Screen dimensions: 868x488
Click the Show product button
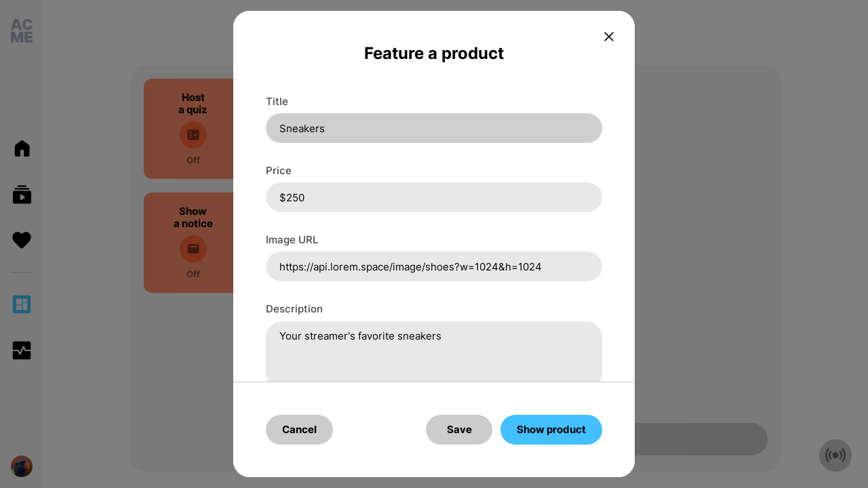551,430
